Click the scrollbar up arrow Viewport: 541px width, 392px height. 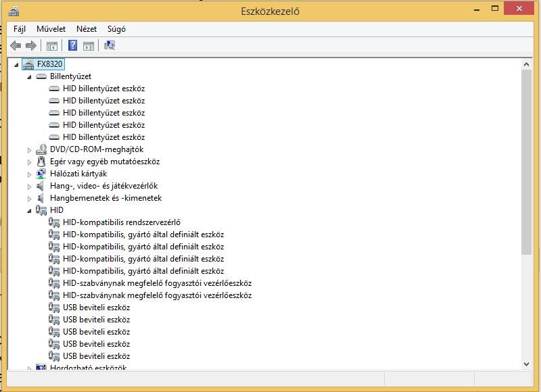tap(526, 64)
